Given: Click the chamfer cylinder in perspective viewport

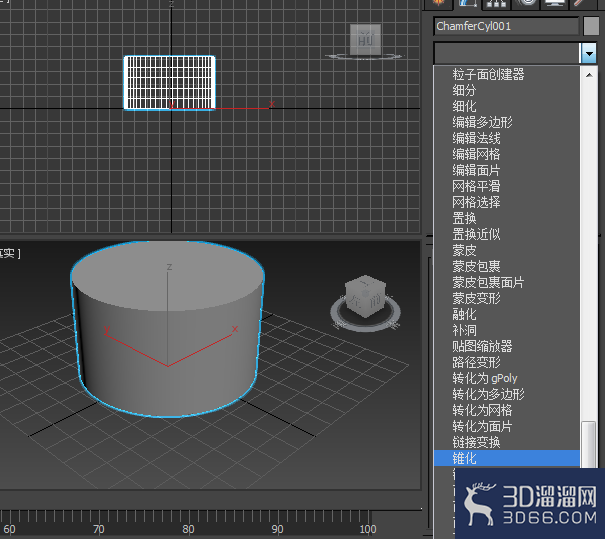Looking at the screenshot, I should coord(168,329).
